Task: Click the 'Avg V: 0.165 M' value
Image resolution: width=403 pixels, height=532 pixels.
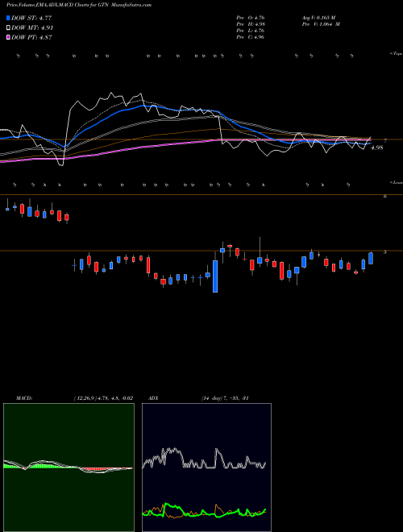Action: coord(319,18)
